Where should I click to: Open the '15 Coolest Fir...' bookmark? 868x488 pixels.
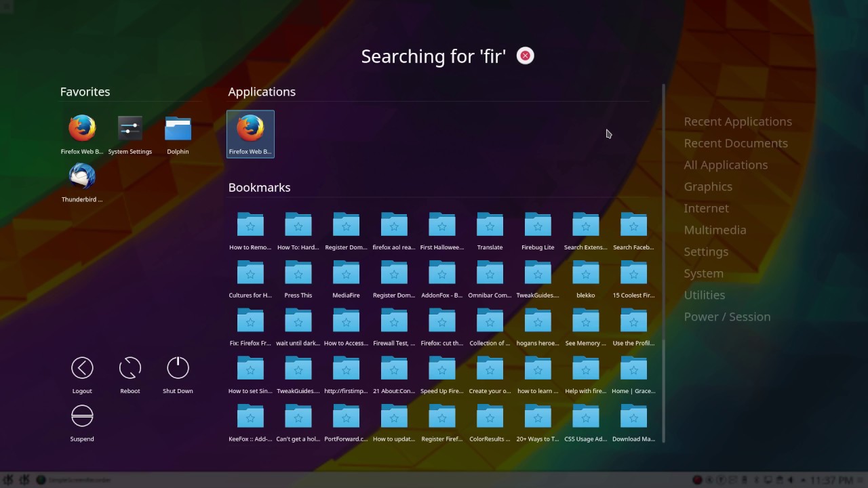(x=633, y=279)
